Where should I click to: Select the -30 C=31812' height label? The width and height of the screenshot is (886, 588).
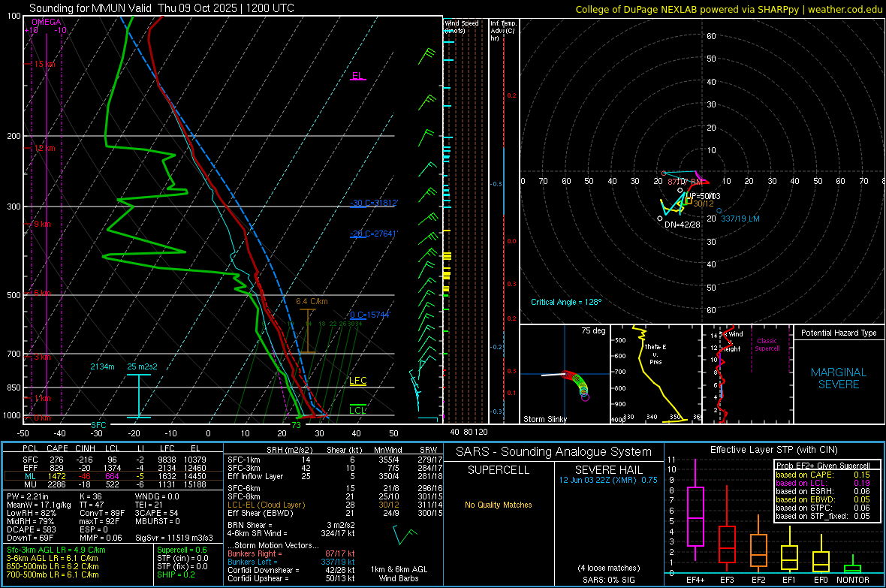point(374,203)
